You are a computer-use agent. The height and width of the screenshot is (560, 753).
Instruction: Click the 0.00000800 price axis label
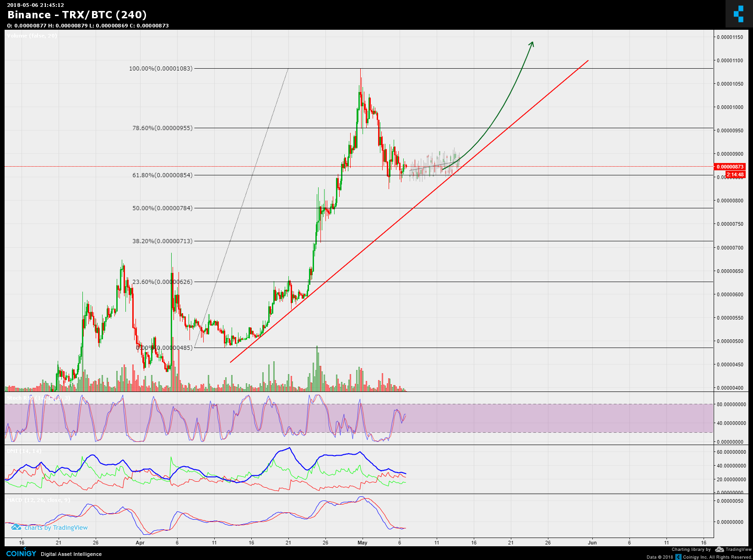tap(730, 201)
